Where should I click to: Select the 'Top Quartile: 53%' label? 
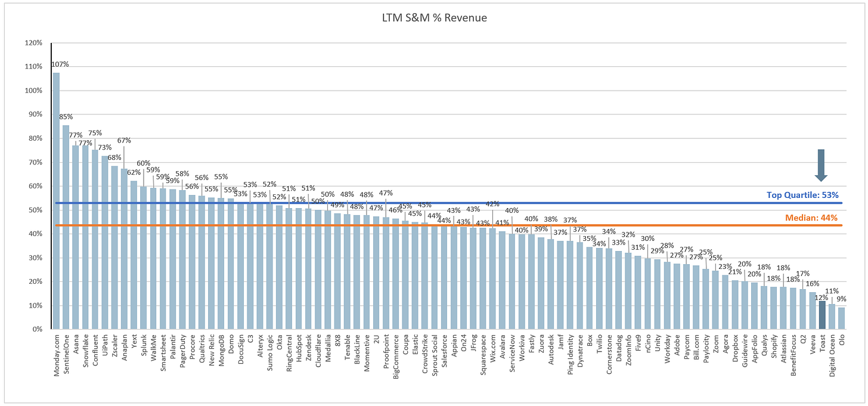point(802,195)
